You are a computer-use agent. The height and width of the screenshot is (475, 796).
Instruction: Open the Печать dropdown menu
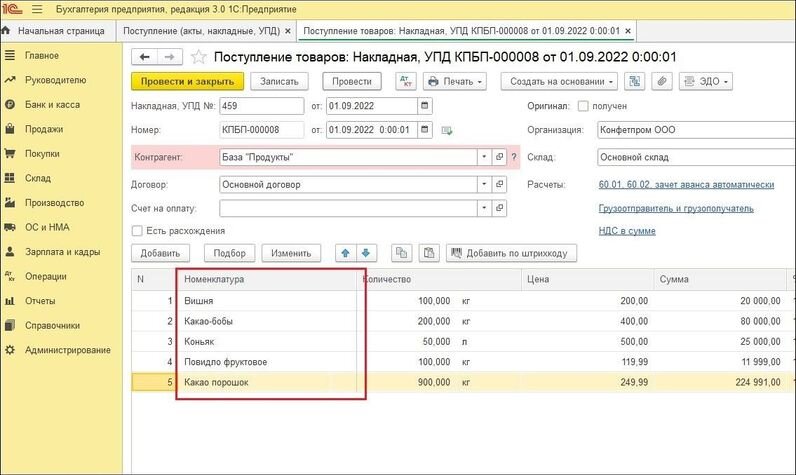click(455, 81)
